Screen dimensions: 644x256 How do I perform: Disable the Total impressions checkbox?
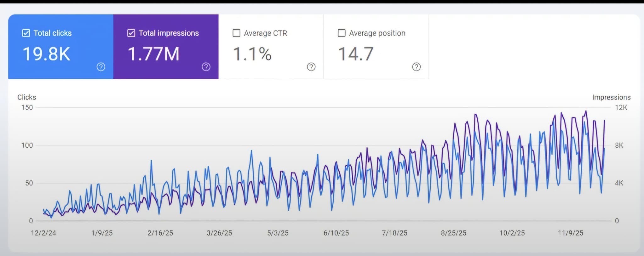coord(131,33)
